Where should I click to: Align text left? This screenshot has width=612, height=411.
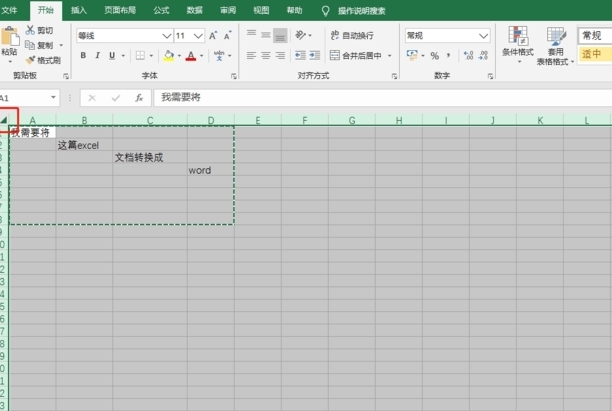(251, 56)
